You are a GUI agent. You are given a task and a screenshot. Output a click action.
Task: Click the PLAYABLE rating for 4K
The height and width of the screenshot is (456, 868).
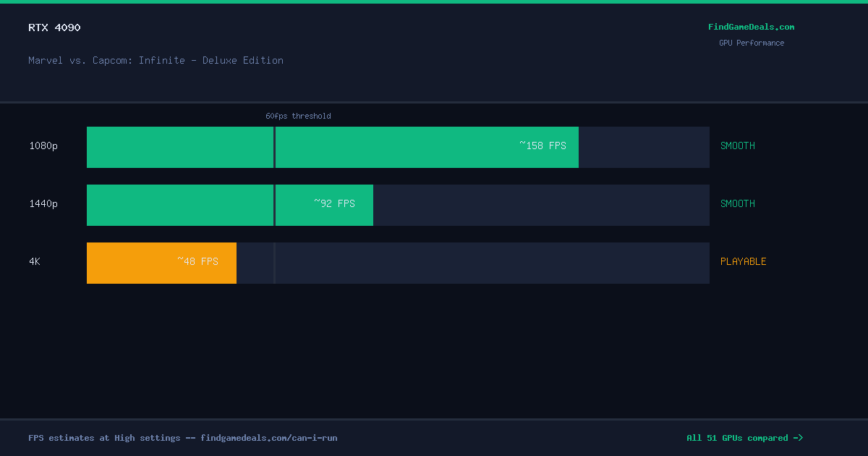744,262
